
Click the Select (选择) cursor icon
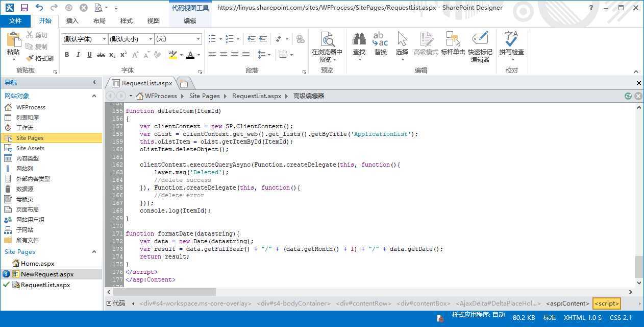(402, 39)
